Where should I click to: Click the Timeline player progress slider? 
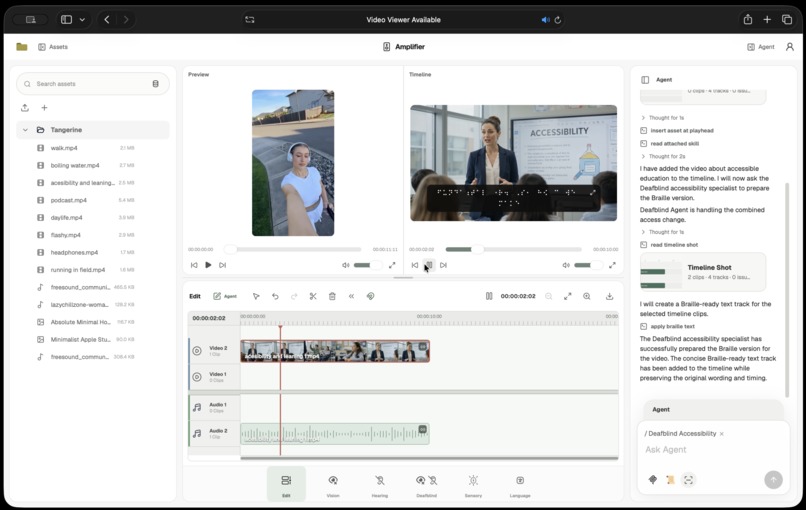point(514,249)
